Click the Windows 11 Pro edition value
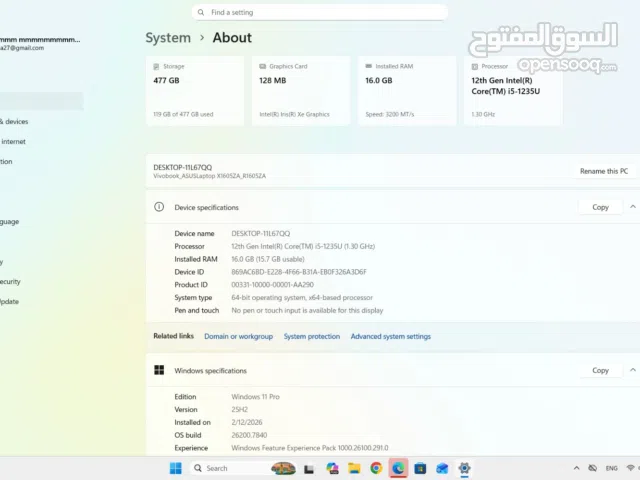Screen dimensions: 640x480 click(256, 397)
